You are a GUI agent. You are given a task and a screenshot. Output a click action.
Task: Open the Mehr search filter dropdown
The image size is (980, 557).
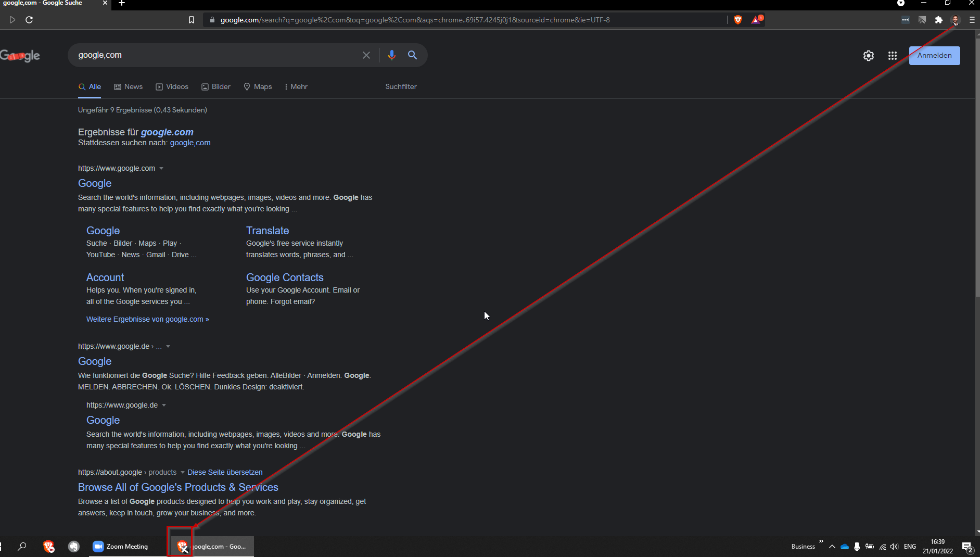coord(296,86)
